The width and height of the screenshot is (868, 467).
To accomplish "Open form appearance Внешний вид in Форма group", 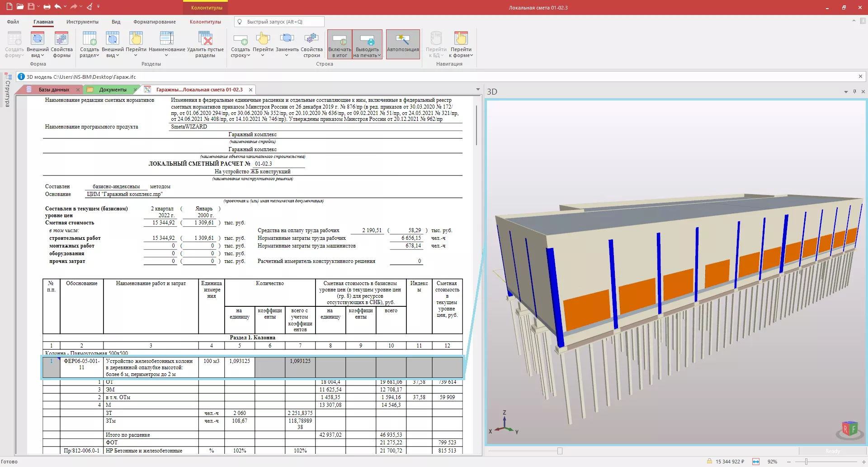I will [x=38, y=45].
